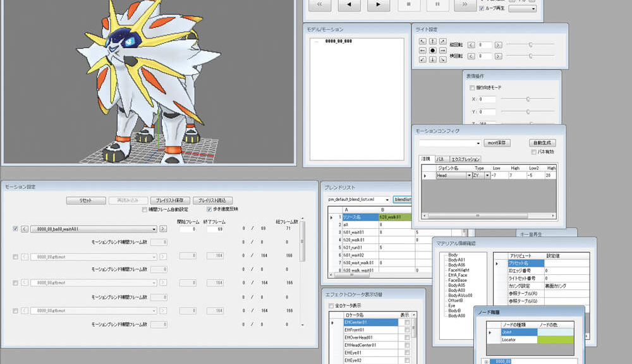
Task: Decrease 横回転 value with left stepper
Action: 471,56
